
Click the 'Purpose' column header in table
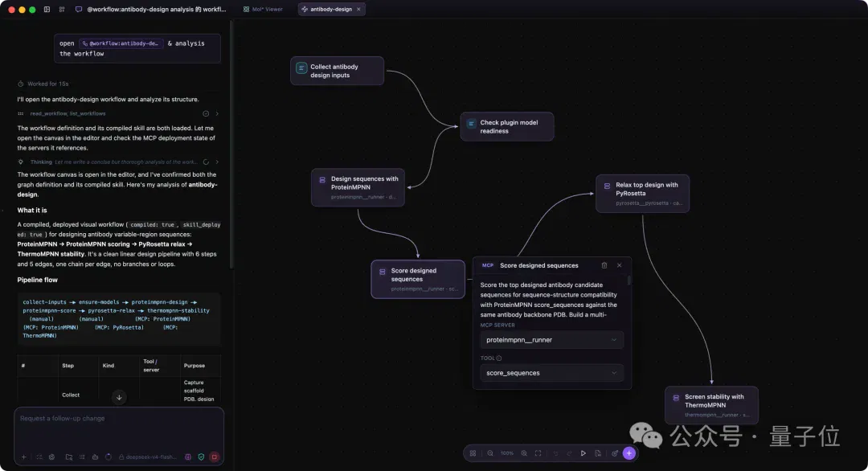[x=194, y=366]
